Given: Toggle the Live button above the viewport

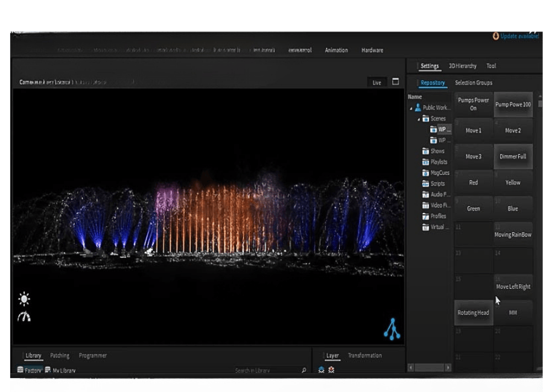Looking at the screenshot, I should click(376, 83).
